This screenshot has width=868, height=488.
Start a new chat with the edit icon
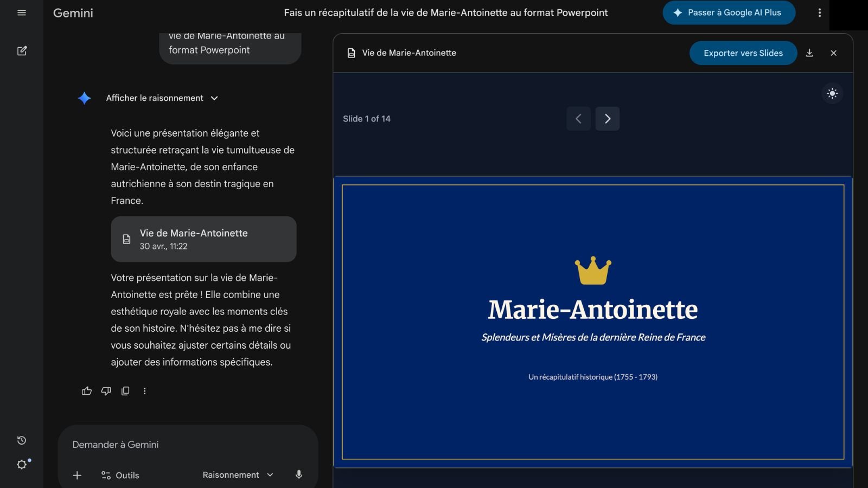coord(22,51)
